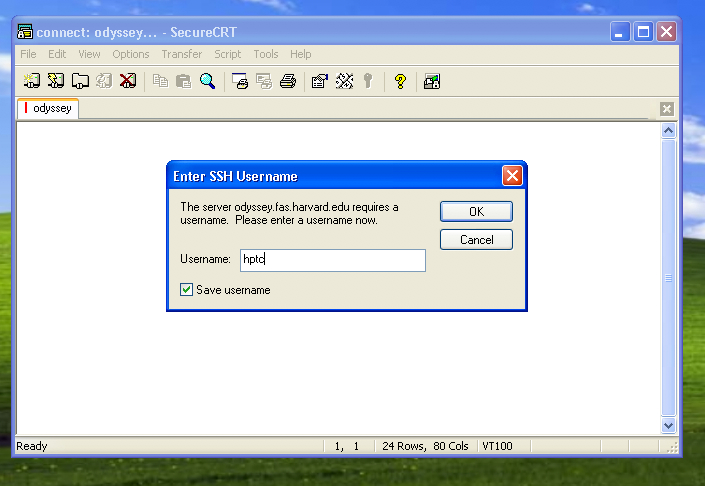Click the Disconnect red X icon

tap(128, 81)
